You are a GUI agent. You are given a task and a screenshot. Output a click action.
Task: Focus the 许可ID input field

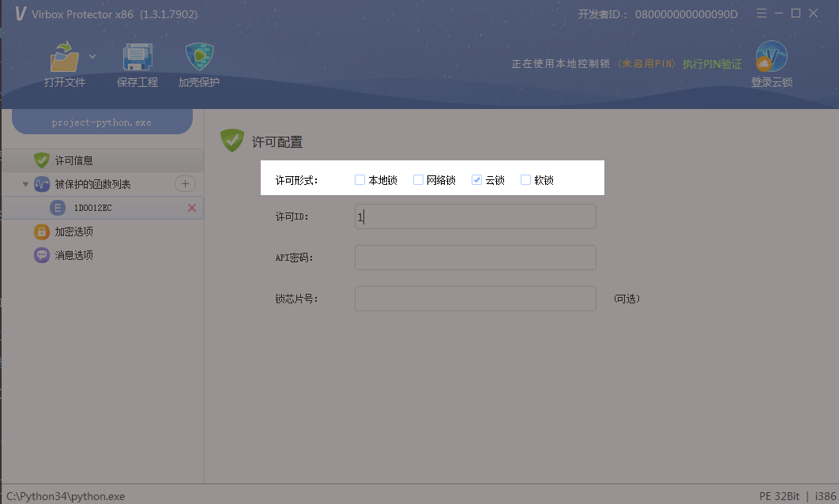pos(475,216)
